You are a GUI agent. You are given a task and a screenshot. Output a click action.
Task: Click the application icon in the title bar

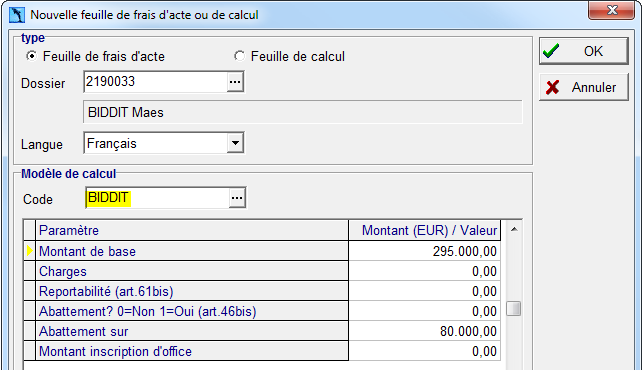[x=17, y=15]
